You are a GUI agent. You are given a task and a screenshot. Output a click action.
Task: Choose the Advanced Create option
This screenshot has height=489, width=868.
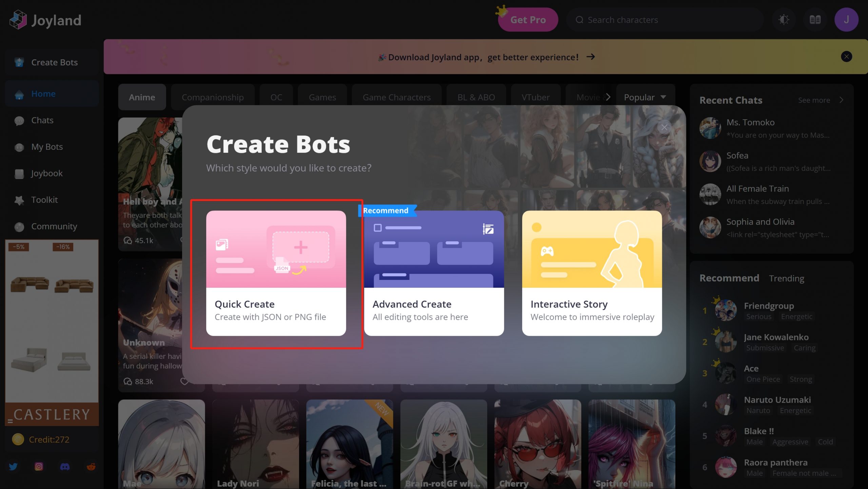click(x=434, y=273)
